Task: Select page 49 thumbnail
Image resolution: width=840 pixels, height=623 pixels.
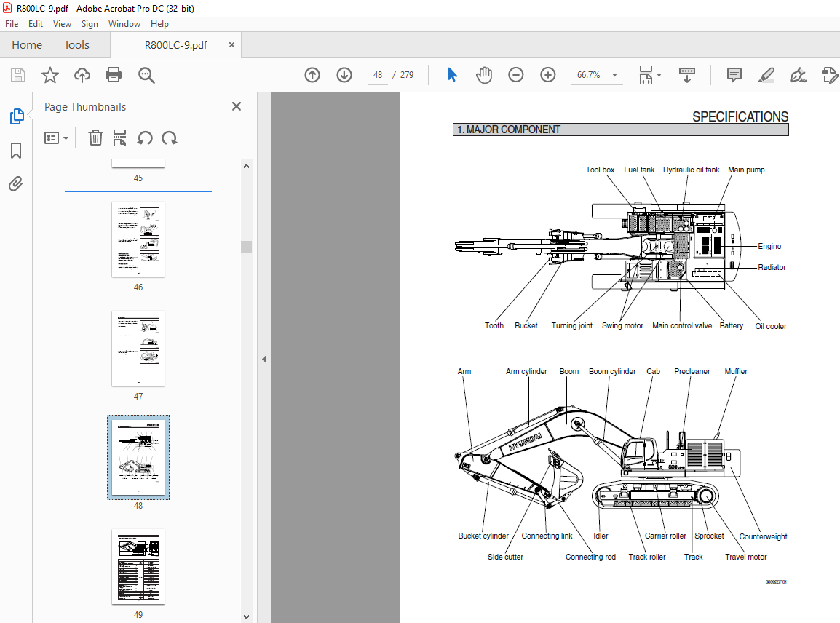Action: point(138,566)
